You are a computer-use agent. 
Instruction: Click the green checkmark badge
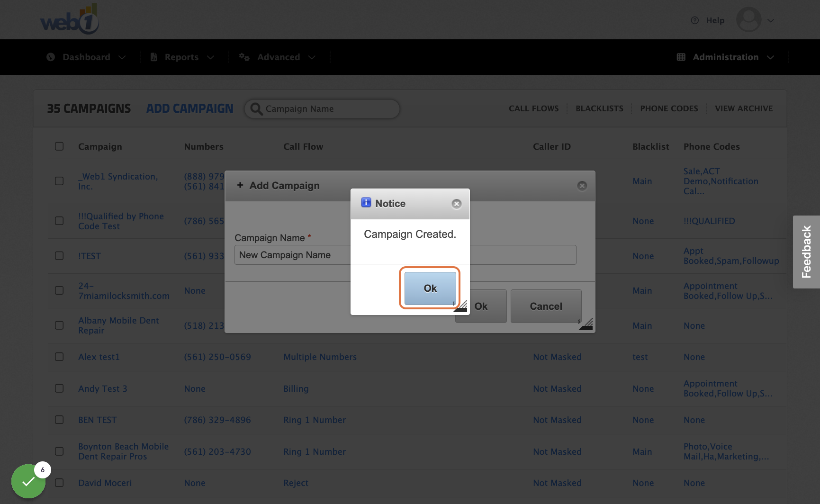pos(28,481)
